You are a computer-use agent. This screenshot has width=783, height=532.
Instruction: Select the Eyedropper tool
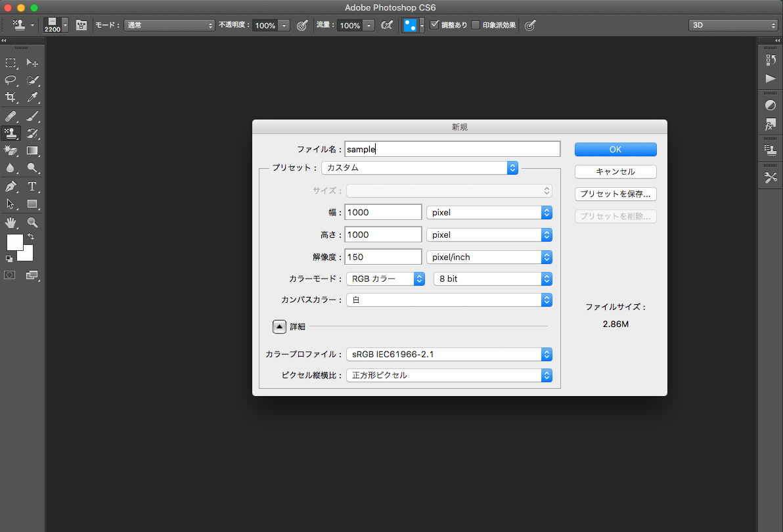point(32,97)
